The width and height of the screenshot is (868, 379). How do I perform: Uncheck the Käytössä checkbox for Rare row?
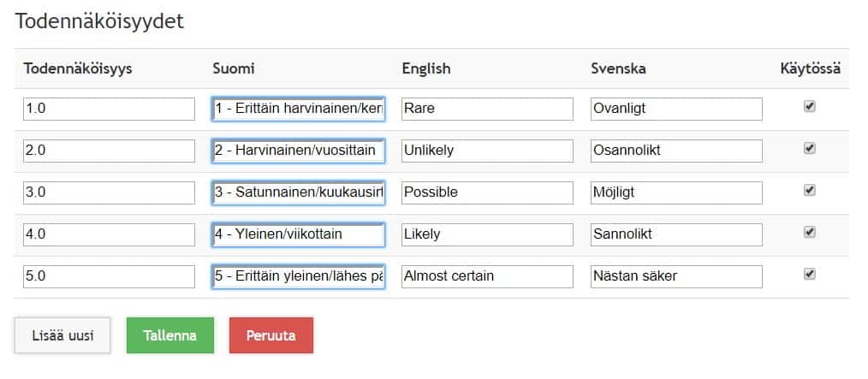[x=809, y=107]
